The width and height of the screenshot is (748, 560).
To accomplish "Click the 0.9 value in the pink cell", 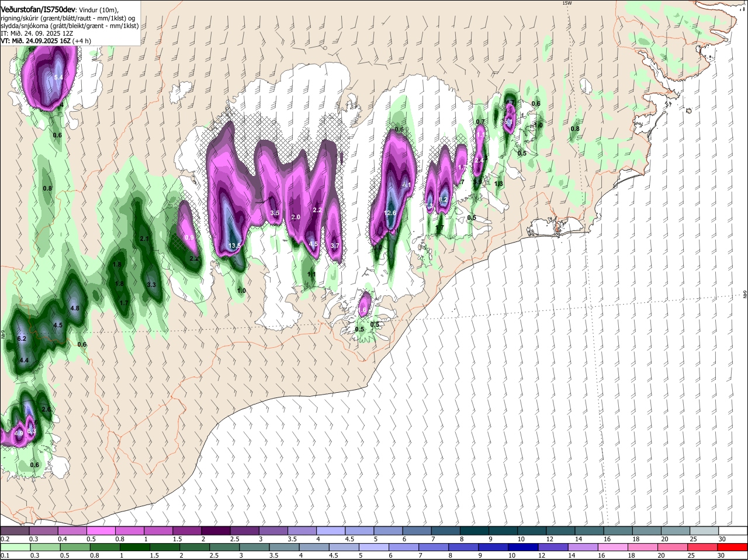I will pos(189,238).
